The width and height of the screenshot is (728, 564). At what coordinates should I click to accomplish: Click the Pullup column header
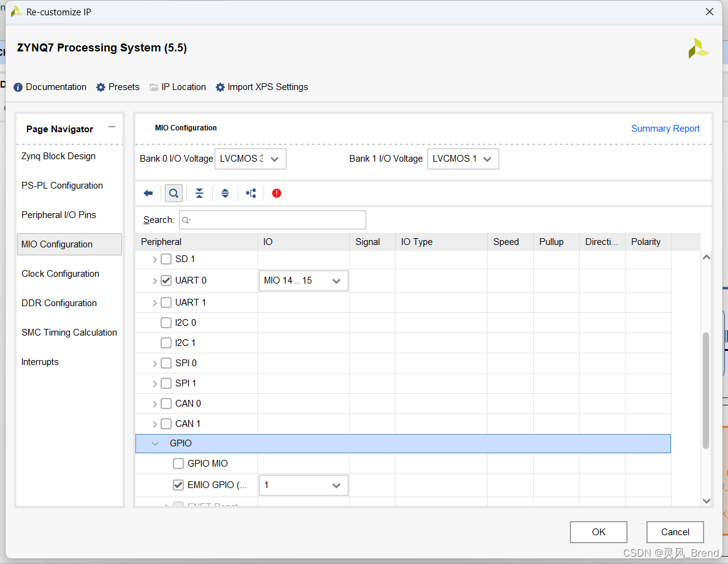(556, 242)
